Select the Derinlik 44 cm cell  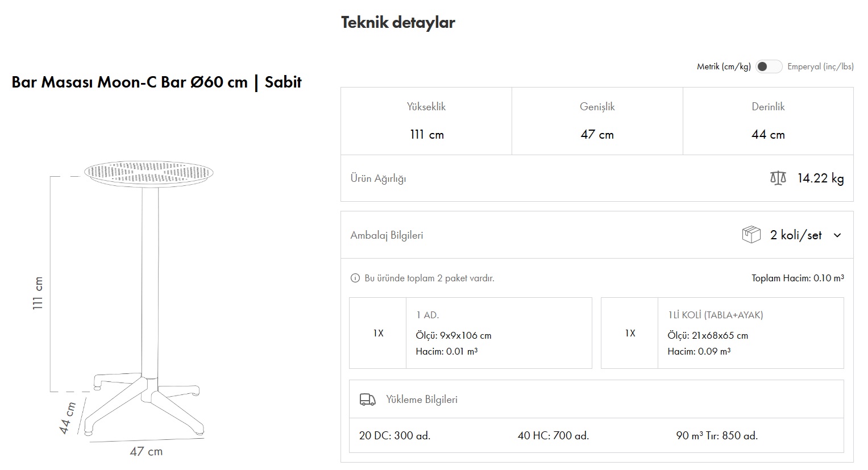[x=768, y=121]
